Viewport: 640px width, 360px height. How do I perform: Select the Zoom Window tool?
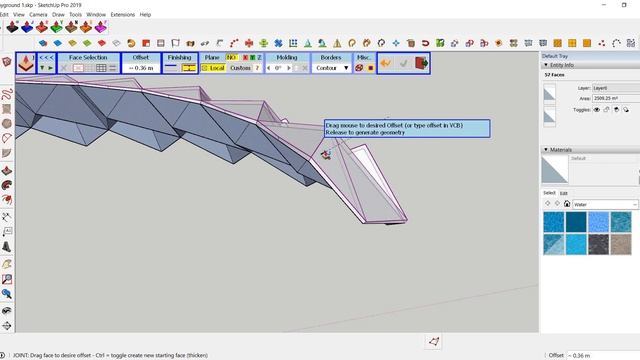[x=7, y=279]
